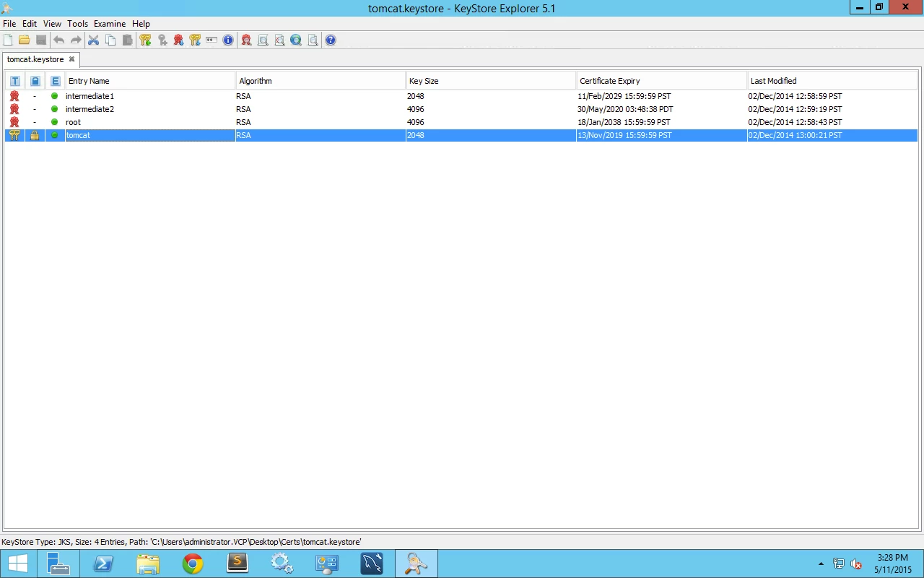Open the taskbar clock showing 3:28 PM

coord(892,564)
